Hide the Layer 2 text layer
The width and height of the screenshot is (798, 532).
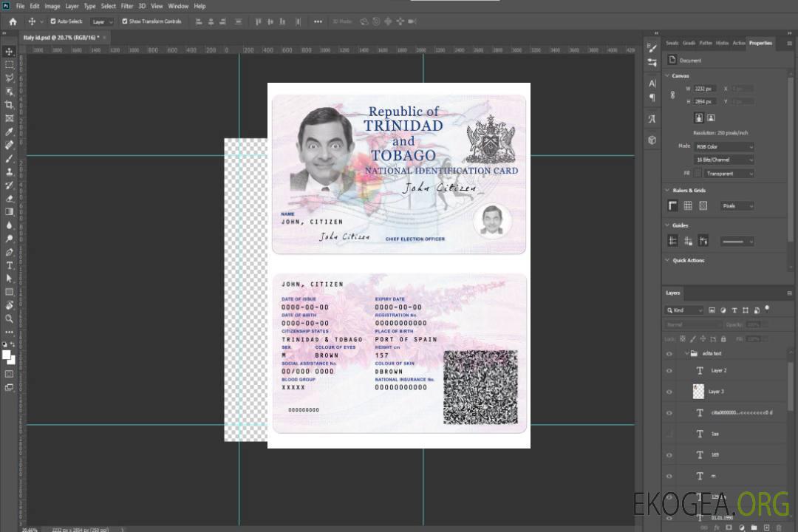coord(669,371)
